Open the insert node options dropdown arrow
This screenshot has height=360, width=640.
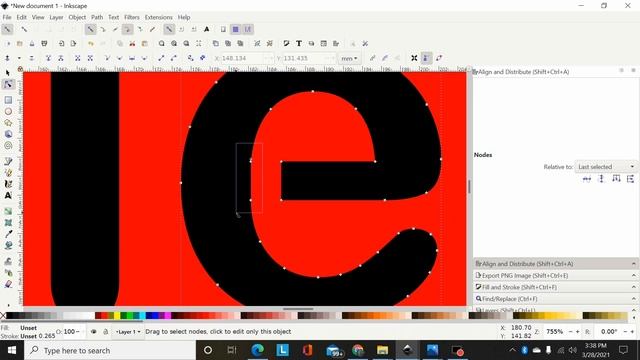click(19, 58)
